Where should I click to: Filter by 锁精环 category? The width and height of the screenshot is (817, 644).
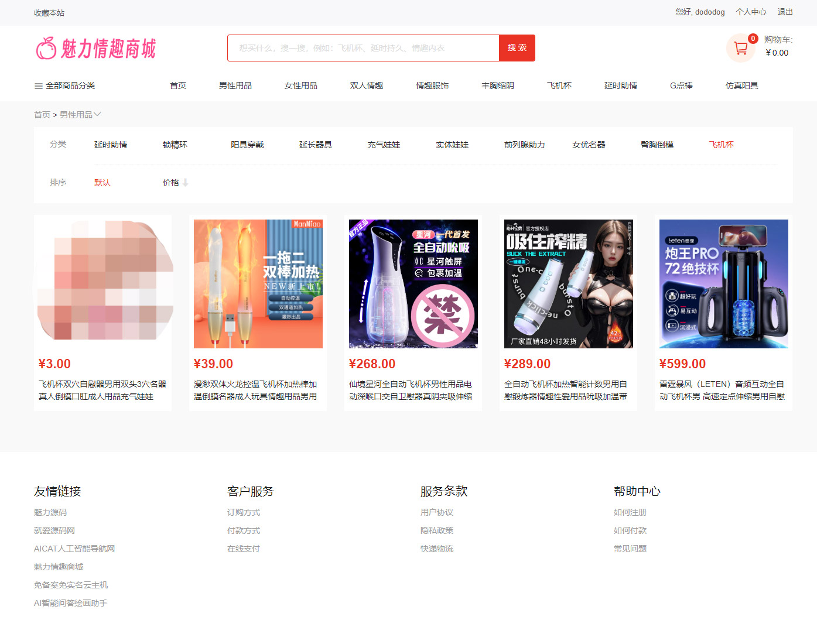point(175,145)
